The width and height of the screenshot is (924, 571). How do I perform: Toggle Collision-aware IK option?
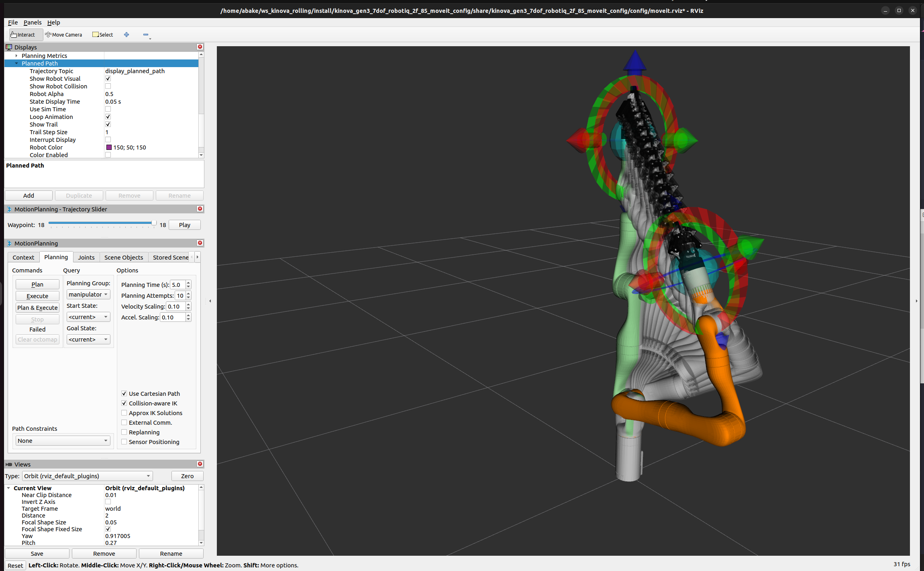pos(124,403)
